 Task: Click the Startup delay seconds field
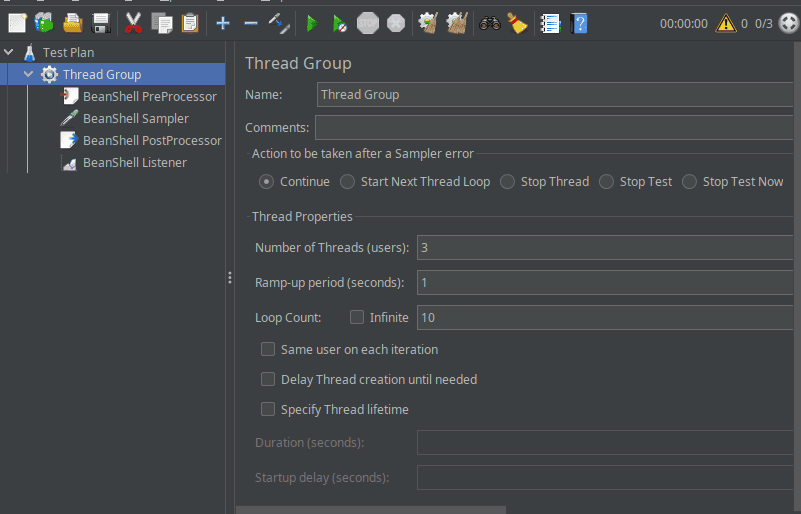coord(605,477)
